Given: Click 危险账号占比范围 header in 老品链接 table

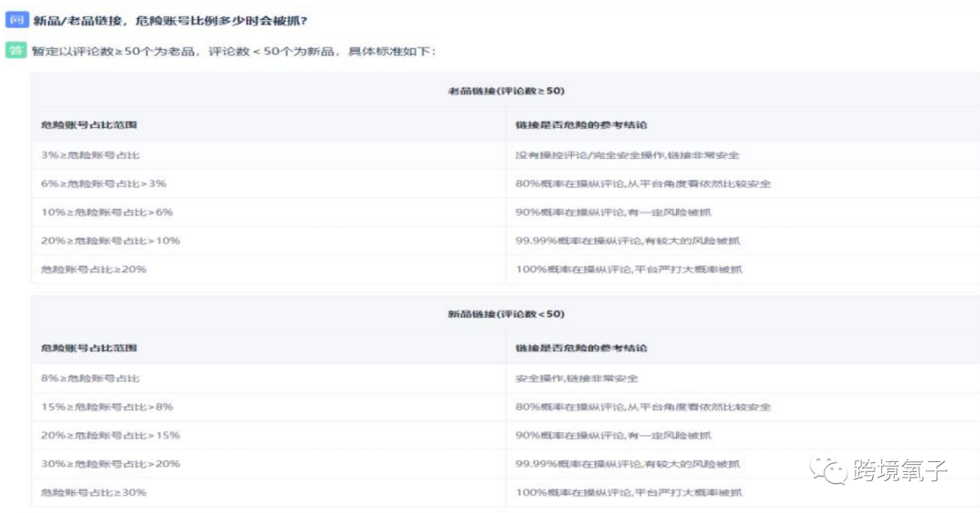Looking at the screenshot, I should (89, 124).
